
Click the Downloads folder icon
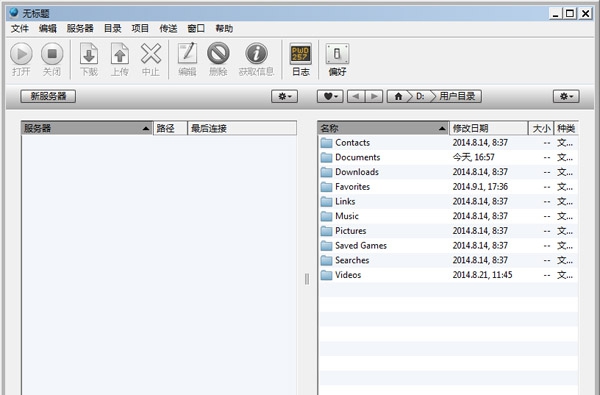click(326, 172)
